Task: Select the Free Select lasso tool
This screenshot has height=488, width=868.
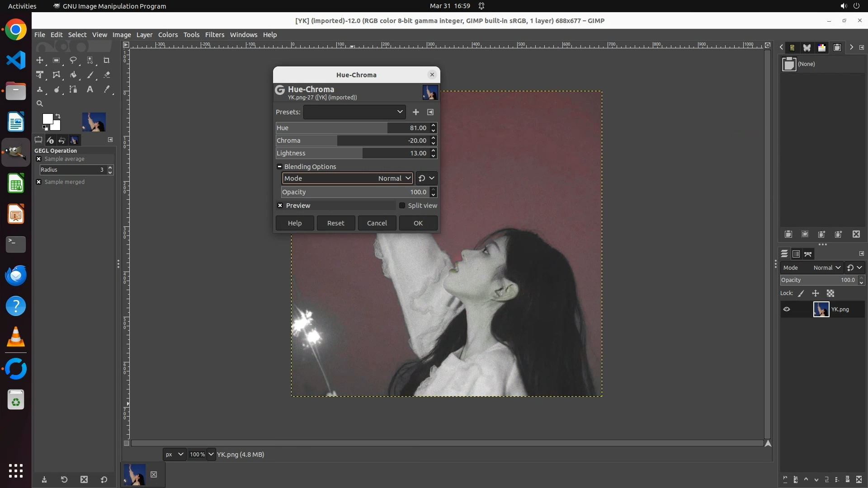Action: click(73, 60)
